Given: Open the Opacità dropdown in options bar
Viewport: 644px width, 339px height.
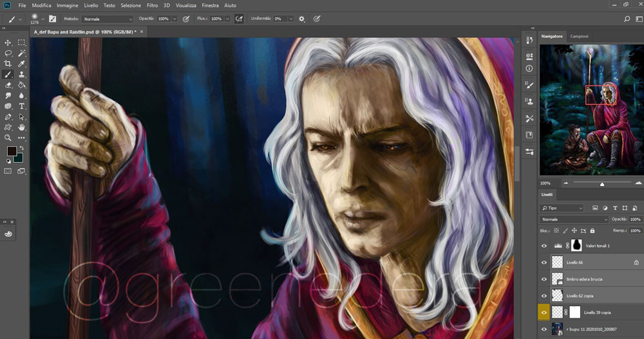Looking at the screenshot, I should (x=175, y=19).
